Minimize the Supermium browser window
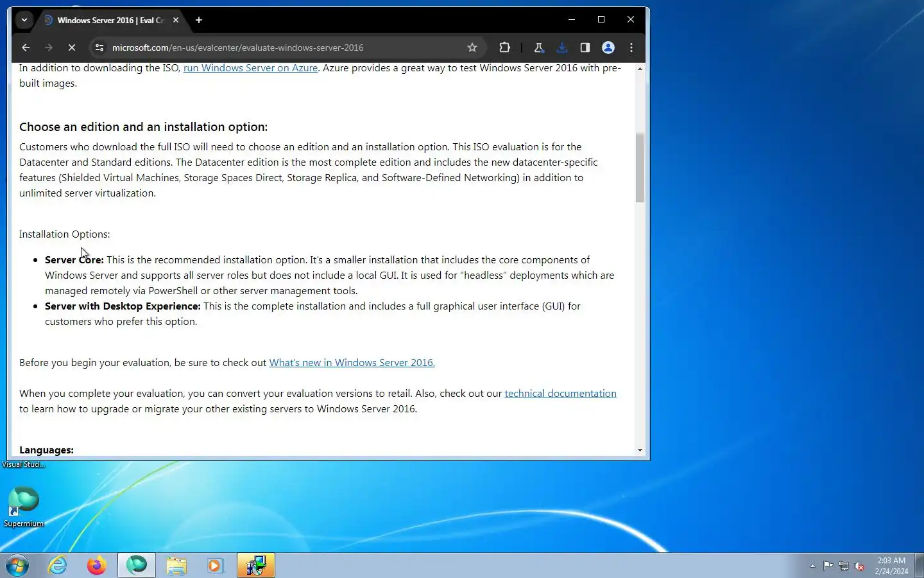Viewport: 924px width, 578px height. click(572, 20)
